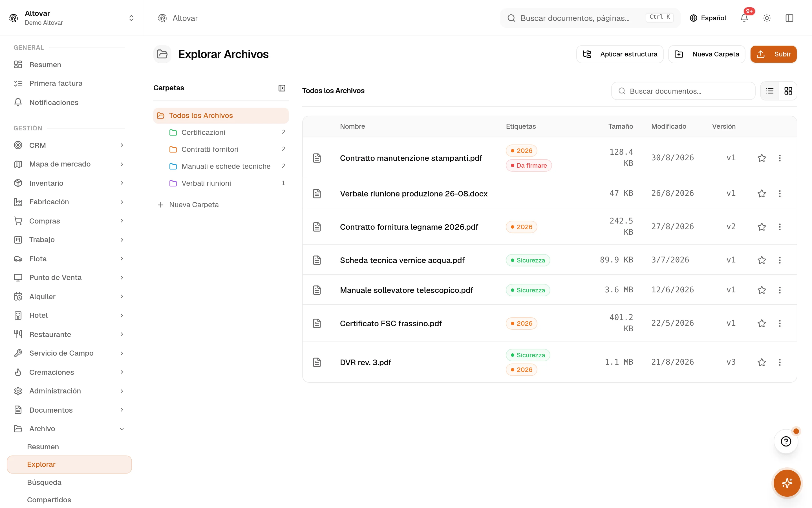812x508 pixels.
Task: Click file icon of Contratto manutenzione stampanti.pdf
Action: 317,158
